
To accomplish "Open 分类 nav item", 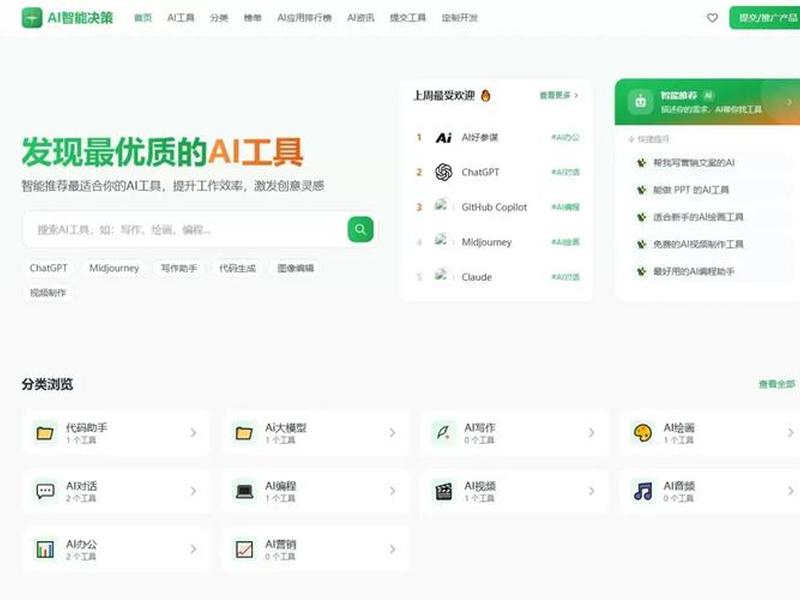I will (219, 18).
